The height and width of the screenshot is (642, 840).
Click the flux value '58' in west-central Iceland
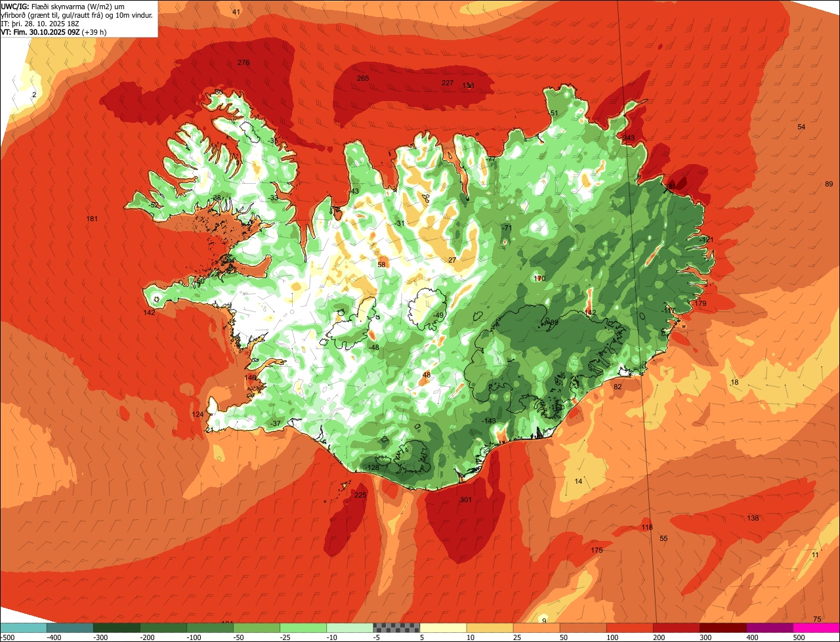pyautogui.click(x=381, y=265)
